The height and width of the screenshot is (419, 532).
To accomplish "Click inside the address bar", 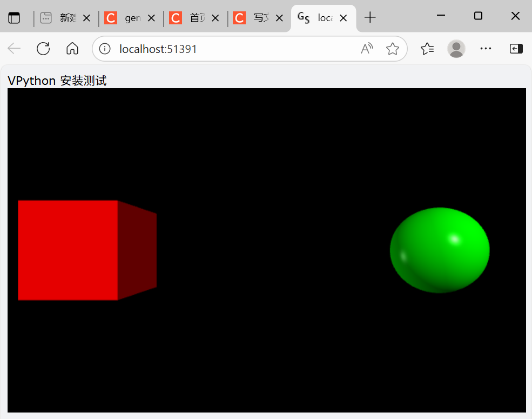I will point(216,49).
